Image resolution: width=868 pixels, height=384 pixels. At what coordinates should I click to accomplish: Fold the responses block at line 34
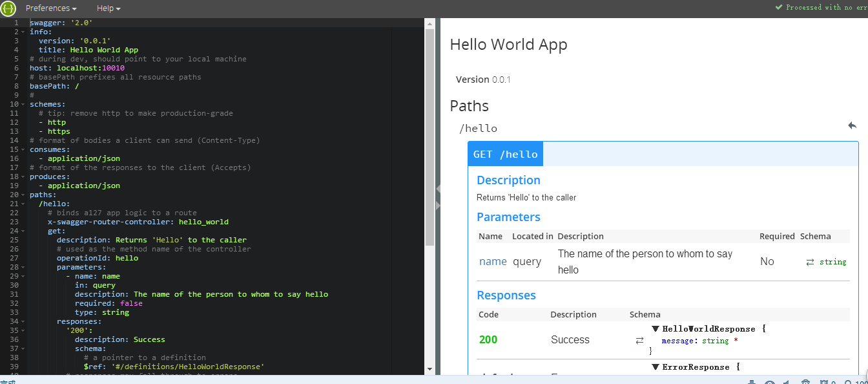pyautogui.click(x=24, y=321)
